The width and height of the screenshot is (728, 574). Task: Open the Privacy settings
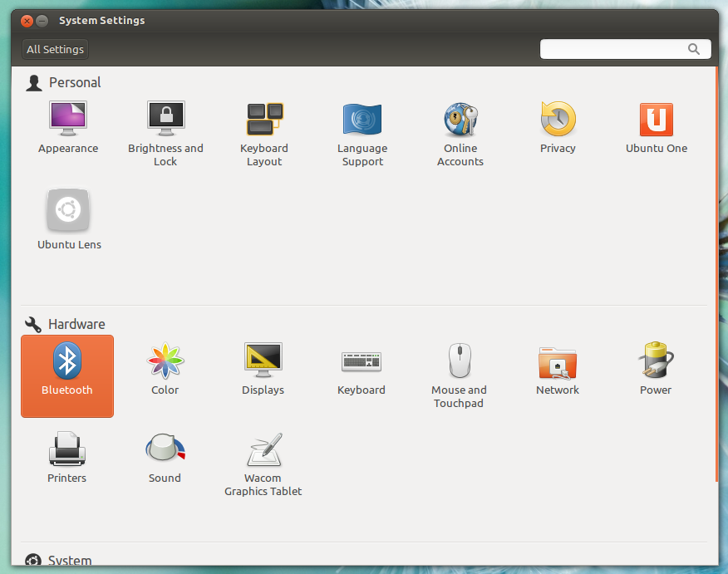tap(558, 120)
